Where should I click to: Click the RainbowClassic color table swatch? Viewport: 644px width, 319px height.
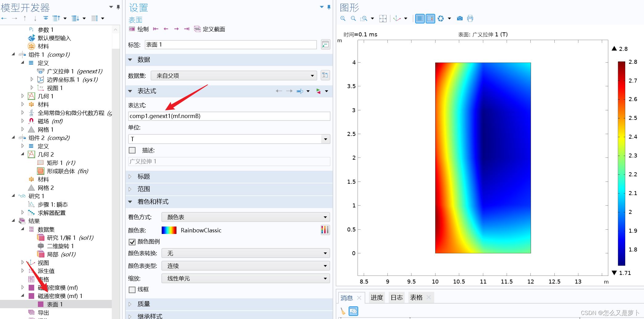pos(169,230)
